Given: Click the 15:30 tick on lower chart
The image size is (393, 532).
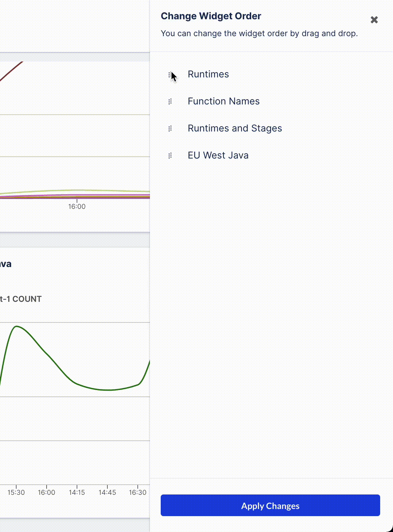Looking at the screenshot, I should [16, 492].
